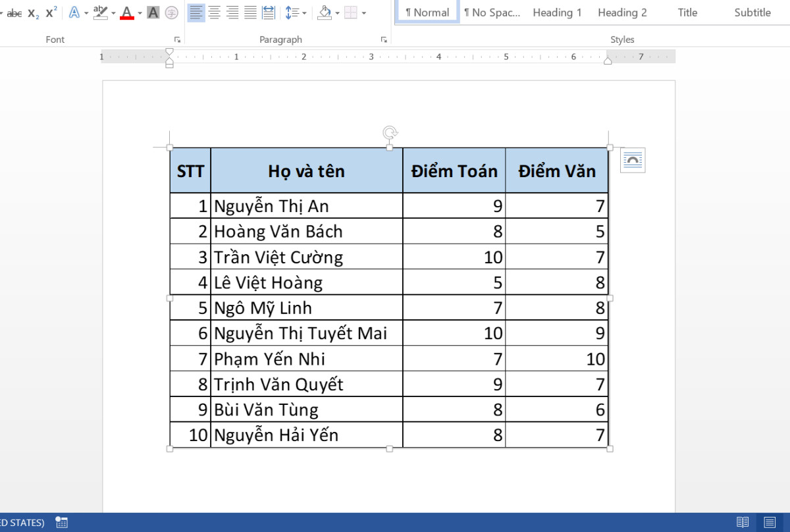This screenshot has height=532, width=790.
Task: Apply the Normal style
Action: (x=427, y=13)
